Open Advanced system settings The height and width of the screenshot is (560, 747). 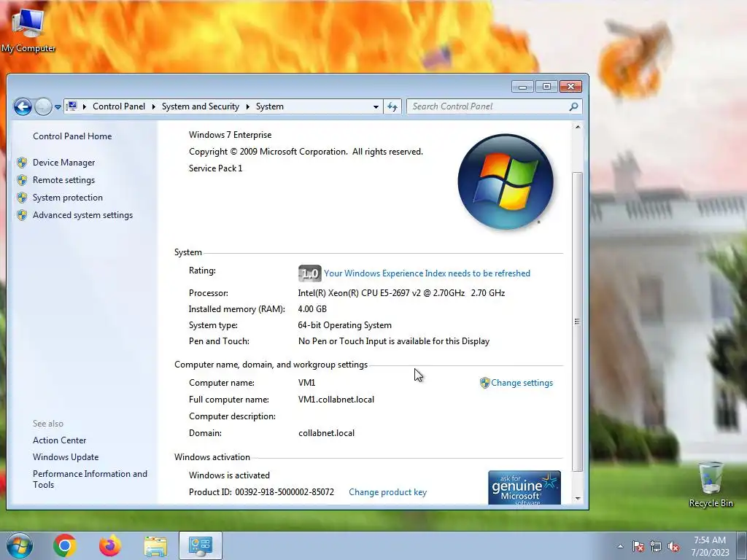click(x=83, y=215)
